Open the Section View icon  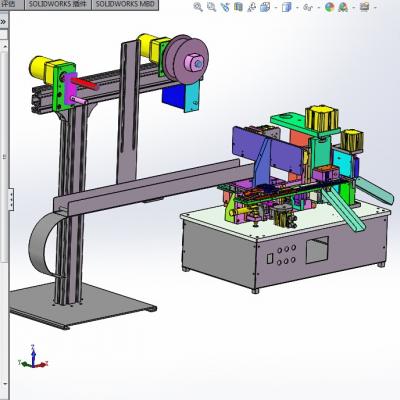click(x=238, y=7)
